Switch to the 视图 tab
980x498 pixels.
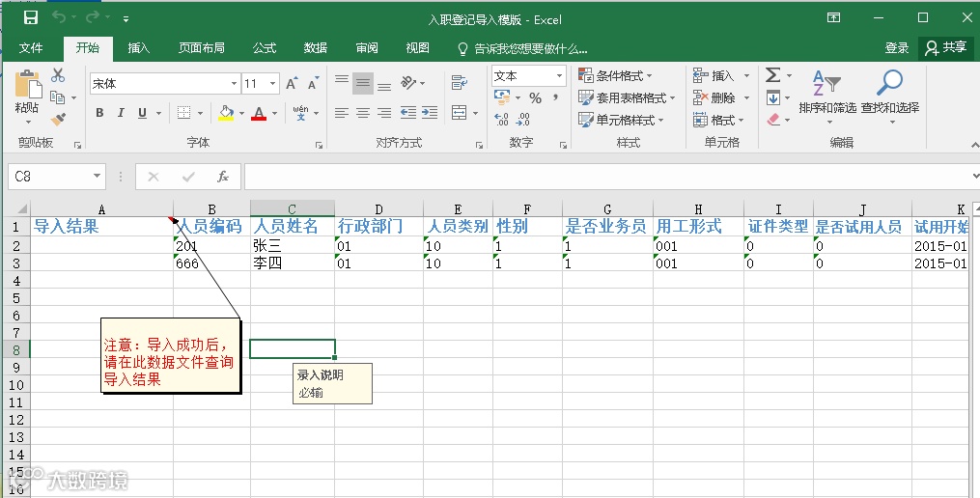(x=417, y=48)
